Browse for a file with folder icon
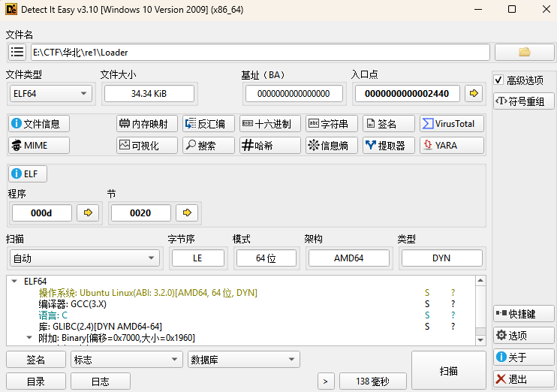Viewport: 557px width, 392px height. click(x=524, y=53)
